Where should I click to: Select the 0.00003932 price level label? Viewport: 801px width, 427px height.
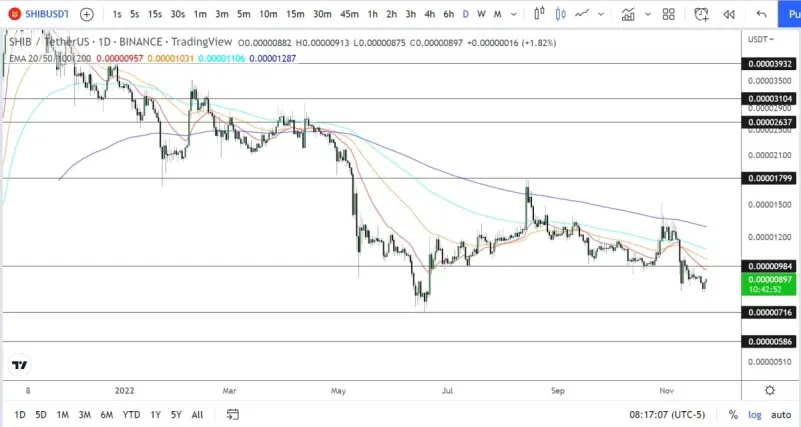(769, 64)
